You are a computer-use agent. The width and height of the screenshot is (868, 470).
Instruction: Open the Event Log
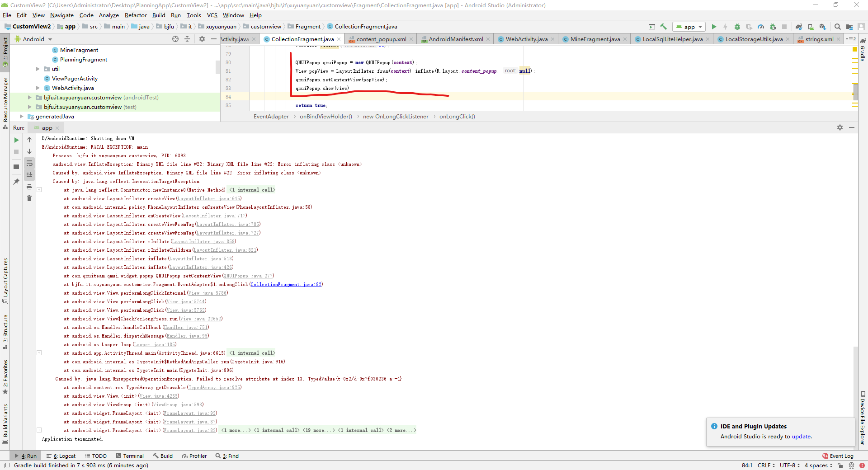838,456
